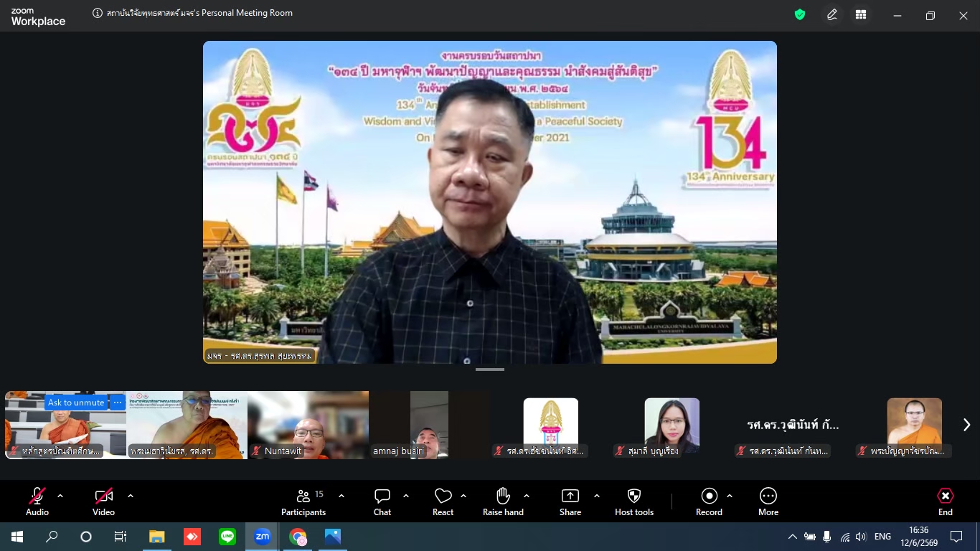The height and width of the screenshot is (551, 980).
Task: Switch input language via ENG indicator
Action: (x=882, y=537)
